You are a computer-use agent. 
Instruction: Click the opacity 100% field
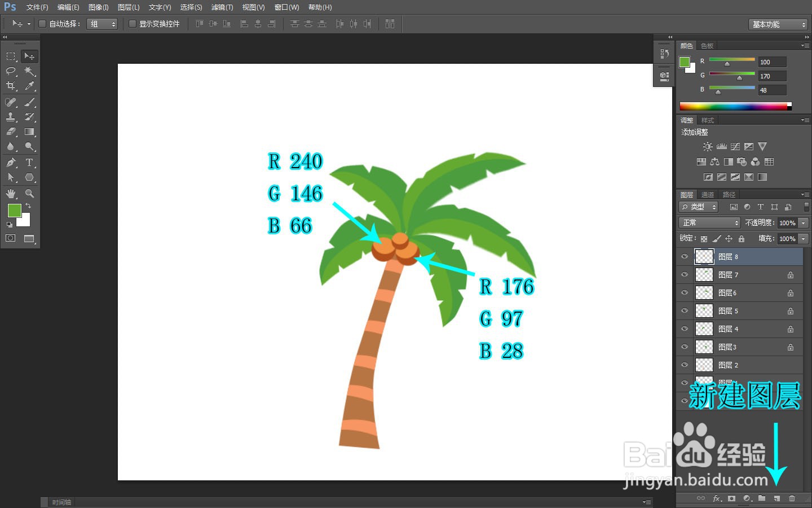(x=787, y=223)
